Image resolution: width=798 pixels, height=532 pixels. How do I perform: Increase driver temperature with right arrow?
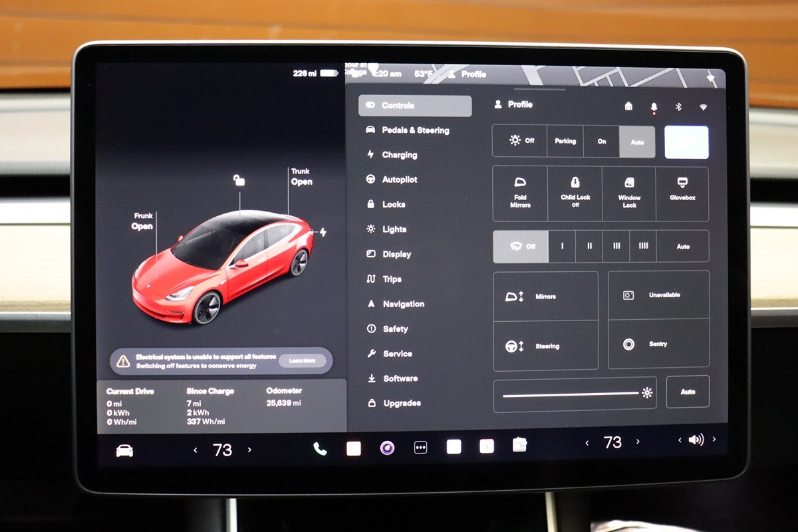[249, 450]
